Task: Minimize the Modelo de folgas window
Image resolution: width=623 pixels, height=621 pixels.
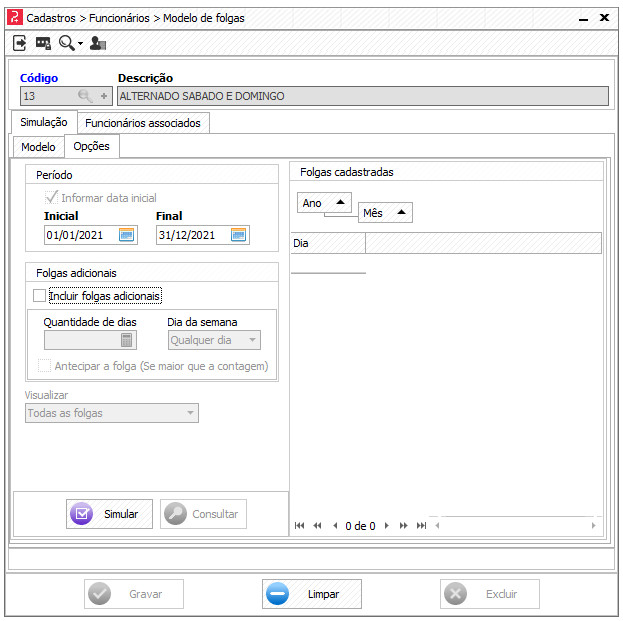Action: coord(583,19)
